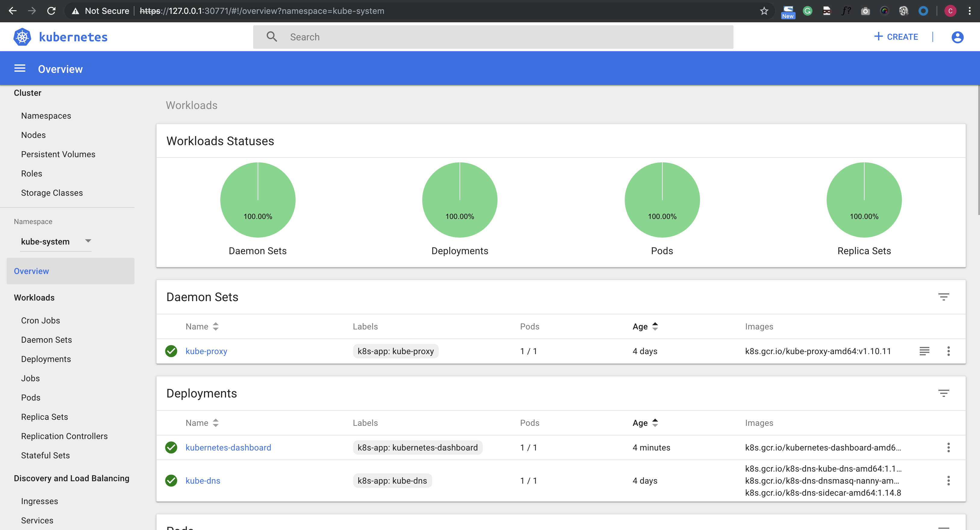The height and width of the screenshot is (530, 980).
Task: Open Nodes in sidebar
Action: point(33,135)
